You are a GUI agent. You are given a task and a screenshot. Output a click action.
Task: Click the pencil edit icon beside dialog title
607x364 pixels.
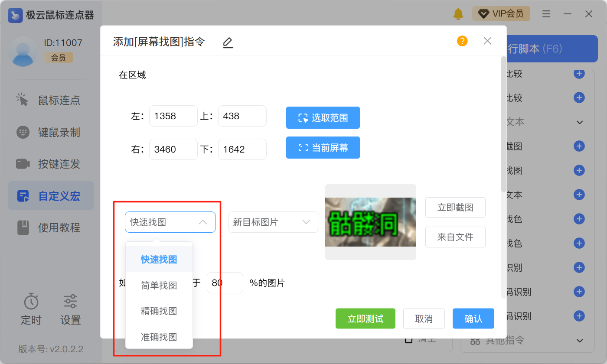coord(228,42)
